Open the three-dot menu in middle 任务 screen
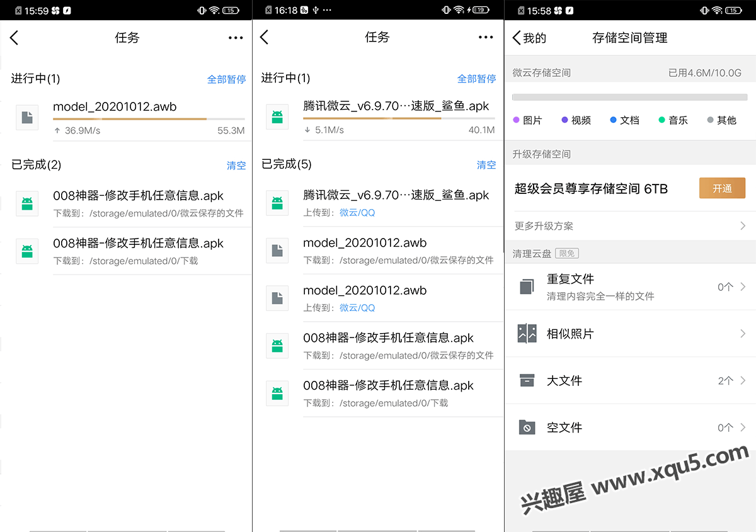 [486, 37]
